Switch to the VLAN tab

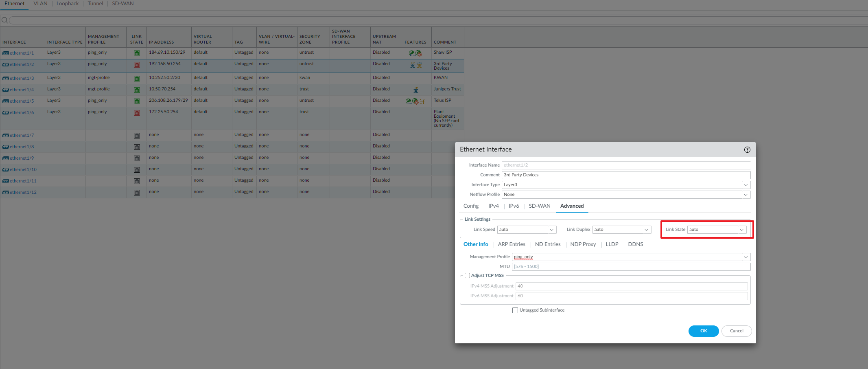click(x=40, y=3)
